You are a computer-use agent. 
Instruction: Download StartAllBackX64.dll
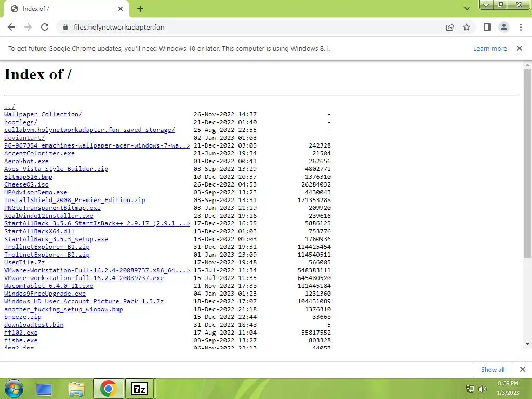point(39,231)
